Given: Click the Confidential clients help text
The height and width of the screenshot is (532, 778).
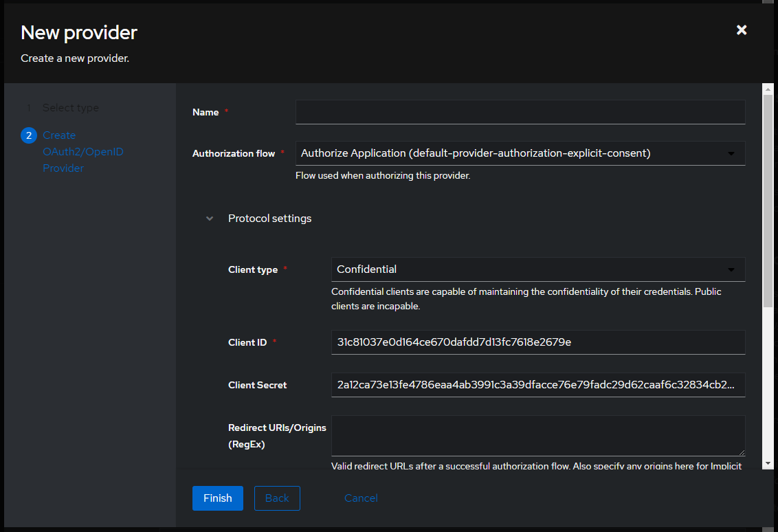Looking at the screenshot, I should click(526, 299).
